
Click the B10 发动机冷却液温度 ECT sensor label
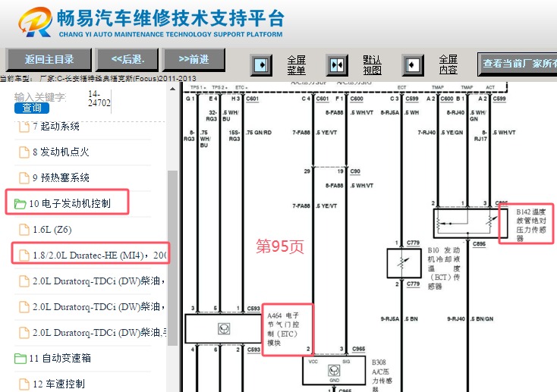[443, 268]
